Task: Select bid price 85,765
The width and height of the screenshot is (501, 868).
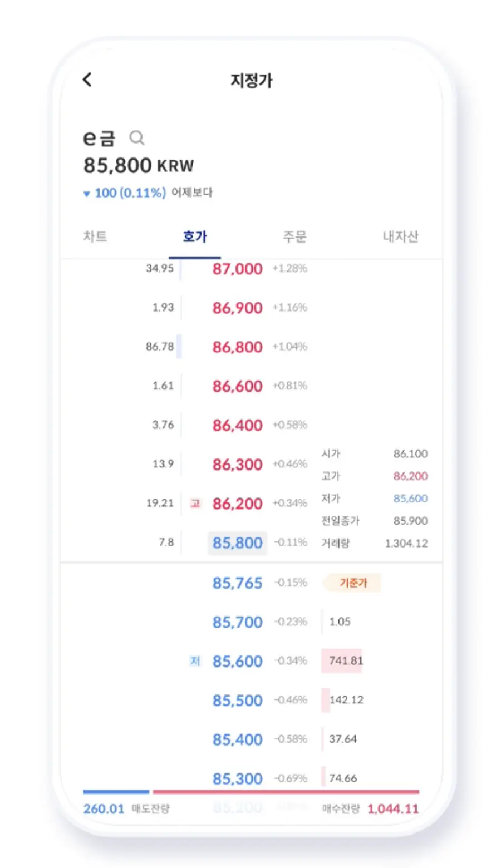Action: click(x=237, y=583)
